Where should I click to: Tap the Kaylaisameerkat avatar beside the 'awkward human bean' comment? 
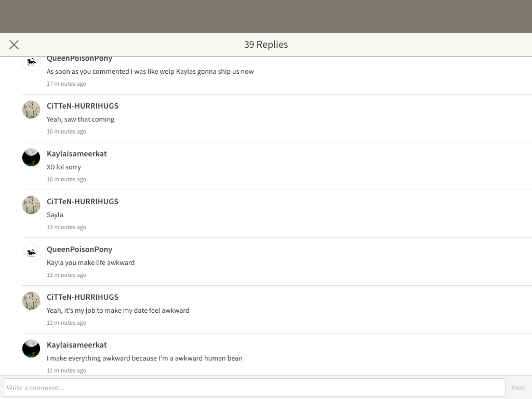[x=31, y=349]
